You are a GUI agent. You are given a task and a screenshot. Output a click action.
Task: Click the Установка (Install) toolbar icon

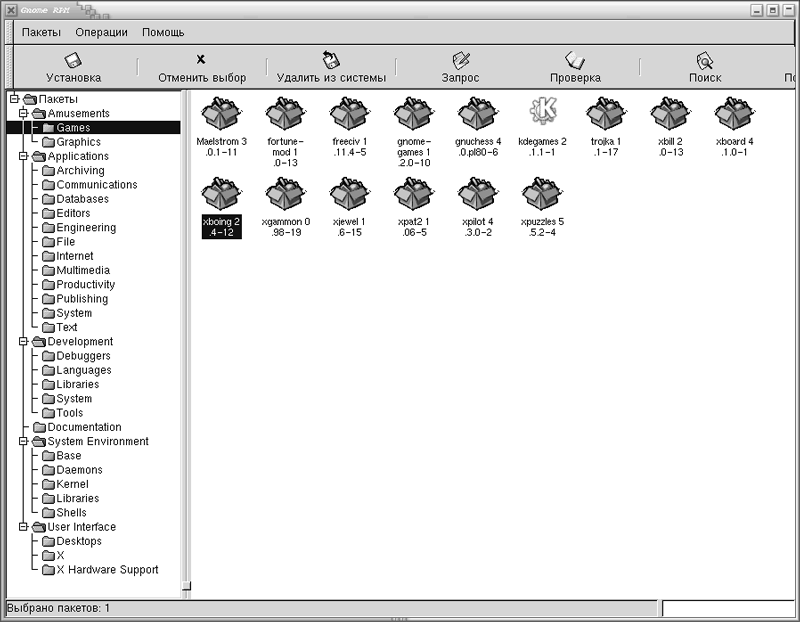pos(73,60)
